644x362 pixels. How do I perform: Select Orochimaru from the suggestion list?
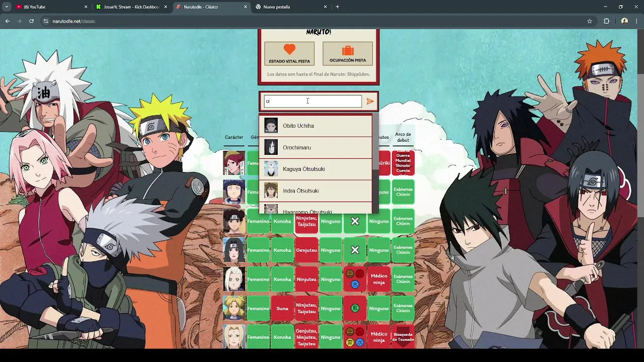pyautogui.click(x=315, y=147)
